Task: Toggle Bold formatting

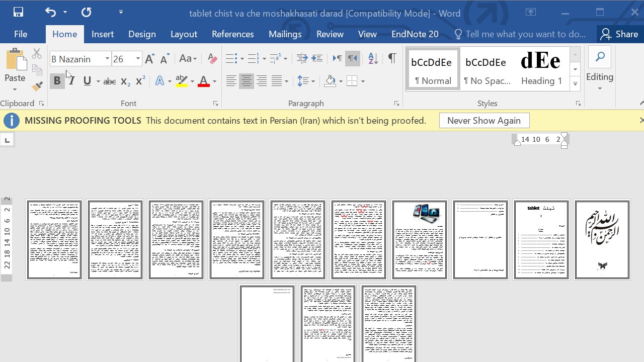Action: 57,81
